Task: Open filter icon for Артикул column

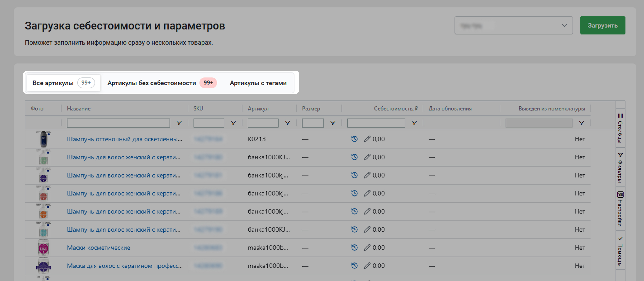Action: (287, 123)
